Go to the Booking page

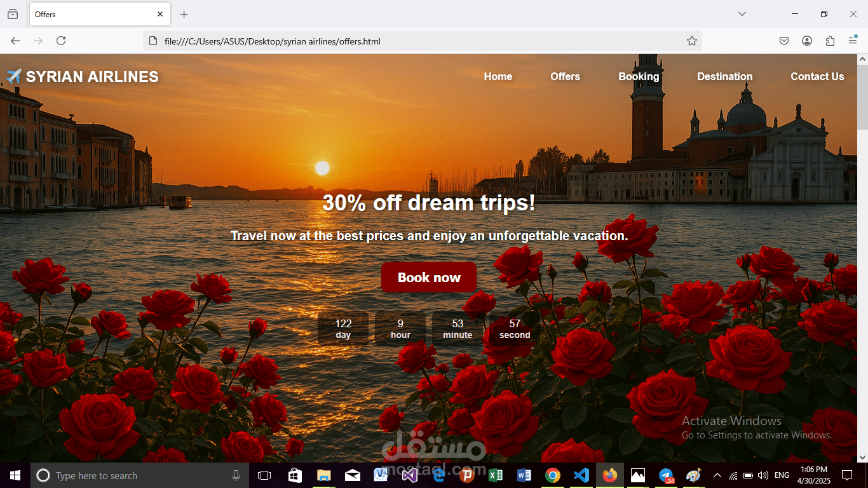(639, 76)
